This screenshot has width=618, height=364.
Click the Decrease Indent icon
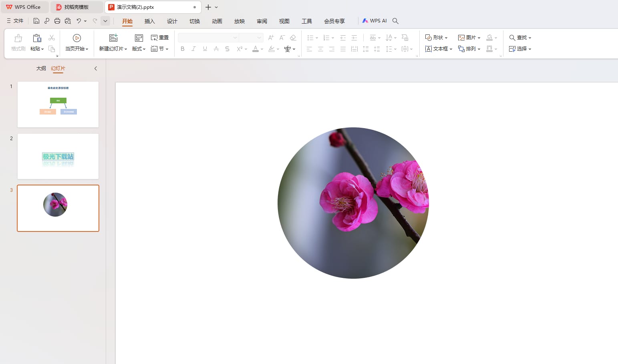point(343,38)
